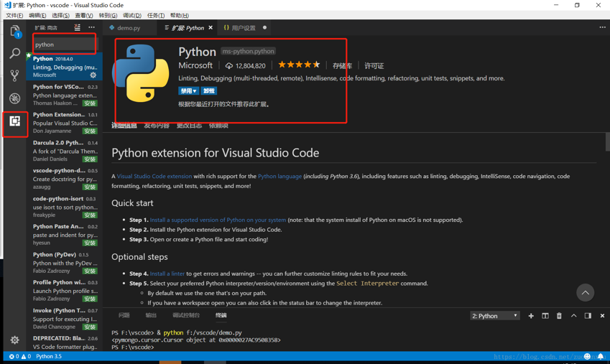Install the Invoke (Python Task) extension
Image resolution: width=610 pixels, height=364 pixels.
90,327
